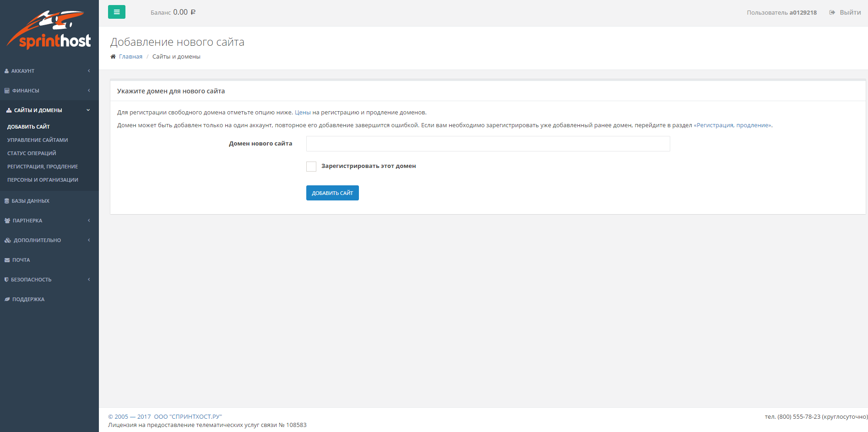Click the cubes icon beside ДОПОЛНИТЕЛЬНО
Screen dimensions: 868x432
[x=8, y=240]
